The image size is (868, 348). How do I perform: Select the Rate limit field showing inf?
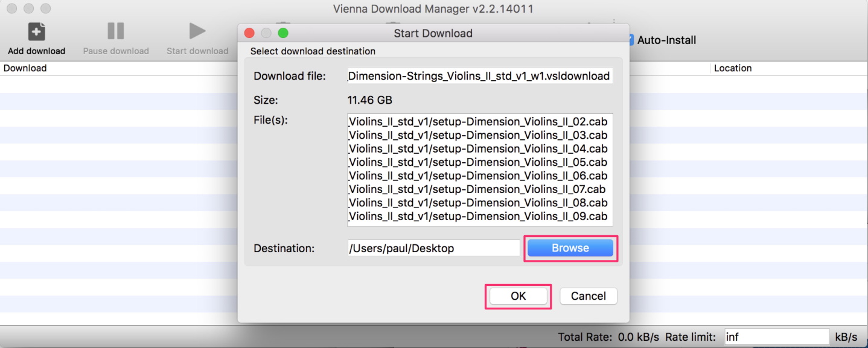pyautogui.click(x=776, y=336)
